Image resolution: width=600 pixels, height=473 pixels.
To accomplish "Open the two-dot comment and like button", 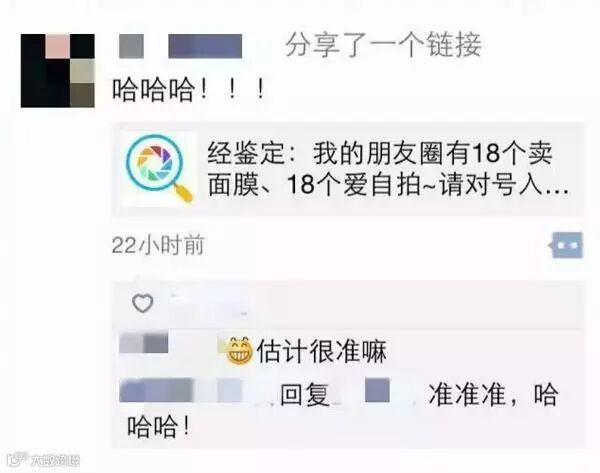I will pos(567,245).
